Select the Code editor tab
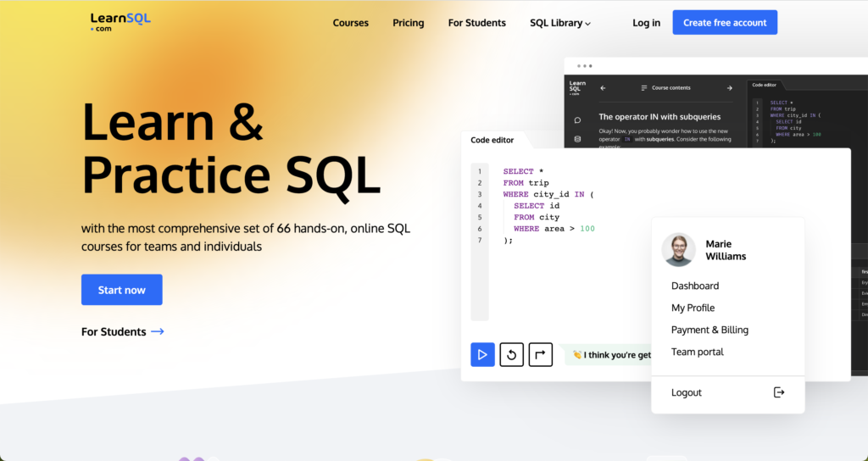The height and width of the screenshot is (461, 868). [492, 140]
